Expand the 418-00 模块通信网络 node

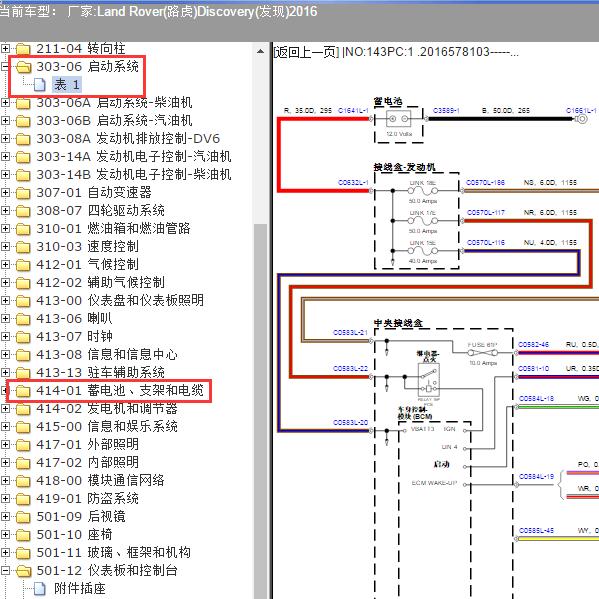coord(5,480)
